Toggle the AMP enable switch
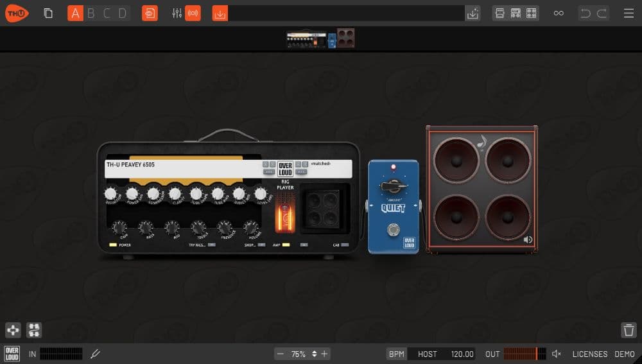This screenshot has height=364, width=642. coord(286,245)
